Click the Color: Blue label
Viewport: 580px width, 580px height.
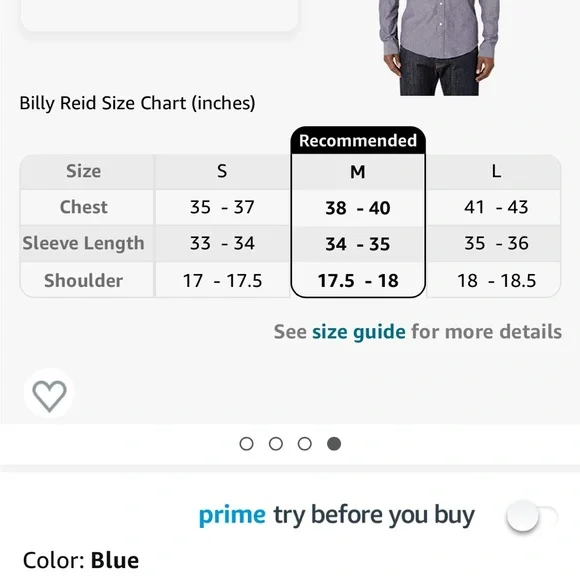tap(81, 560)
